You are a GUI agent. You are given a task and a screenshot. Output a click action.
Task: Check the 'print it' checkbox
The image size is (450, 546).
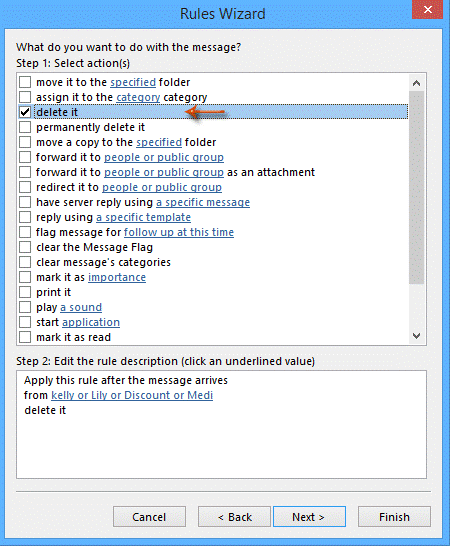25,292
